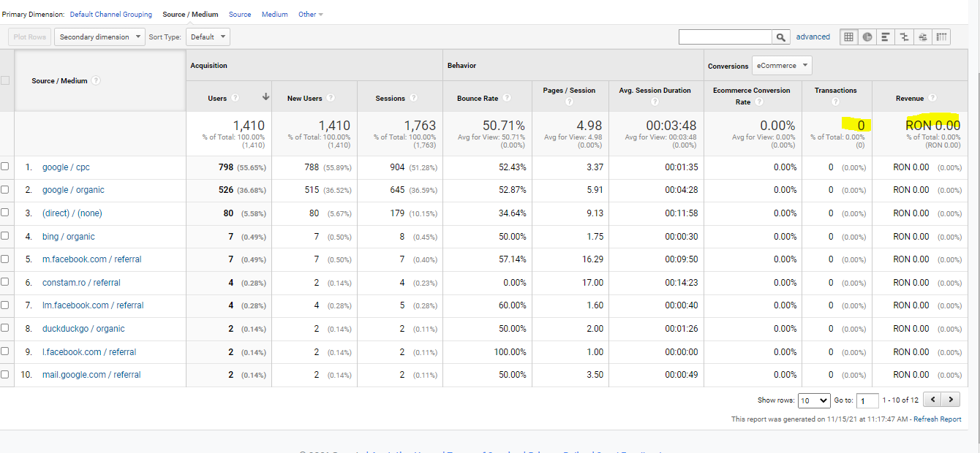
Task: Go to next page of rows
Action: 951,400
